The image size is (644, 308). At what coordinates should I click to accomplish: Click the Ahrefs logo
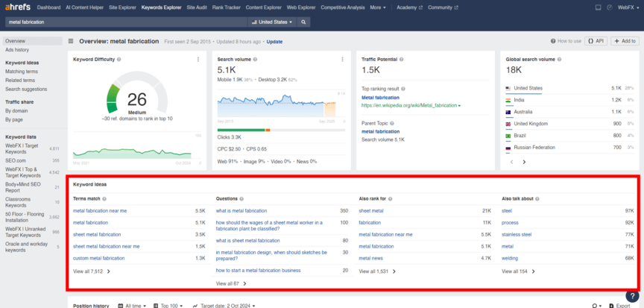click(18, 7)
